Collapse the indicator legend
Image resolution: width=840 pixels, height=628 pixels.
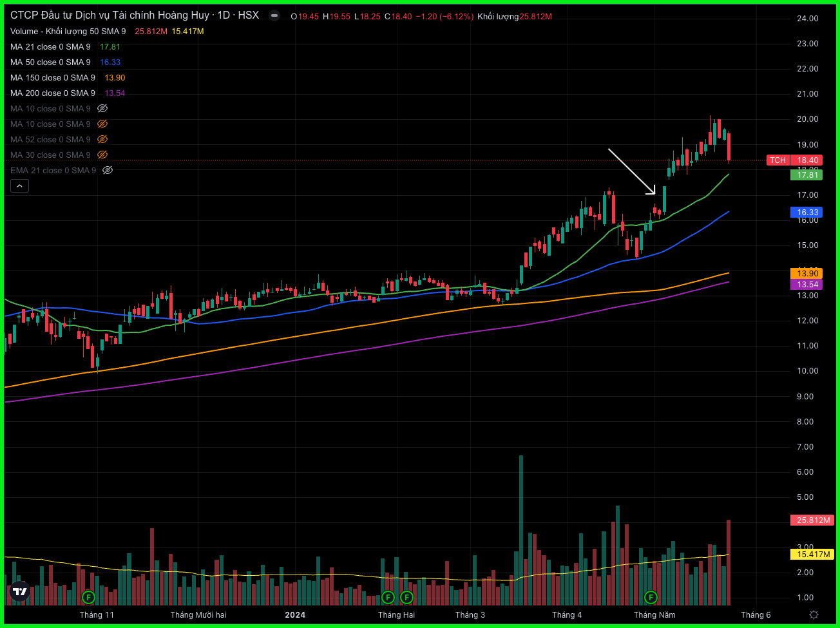(x=19, y=186)
